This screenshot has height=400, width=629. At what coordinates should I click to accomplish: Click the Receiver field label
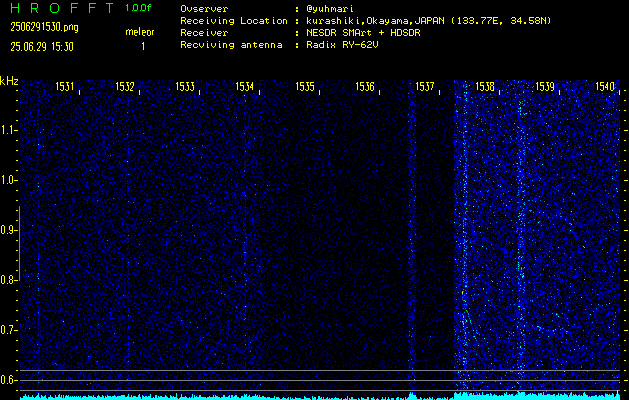204,33
